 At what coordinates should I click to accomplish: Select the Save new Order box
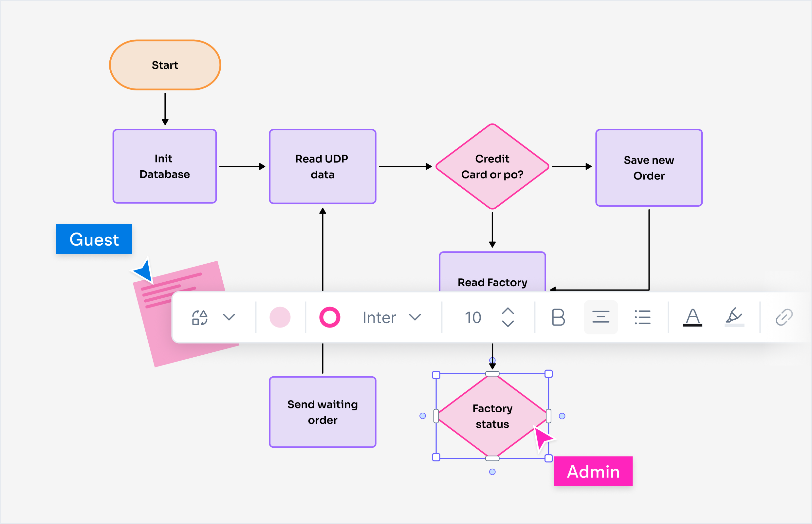(x=649, y=168)
